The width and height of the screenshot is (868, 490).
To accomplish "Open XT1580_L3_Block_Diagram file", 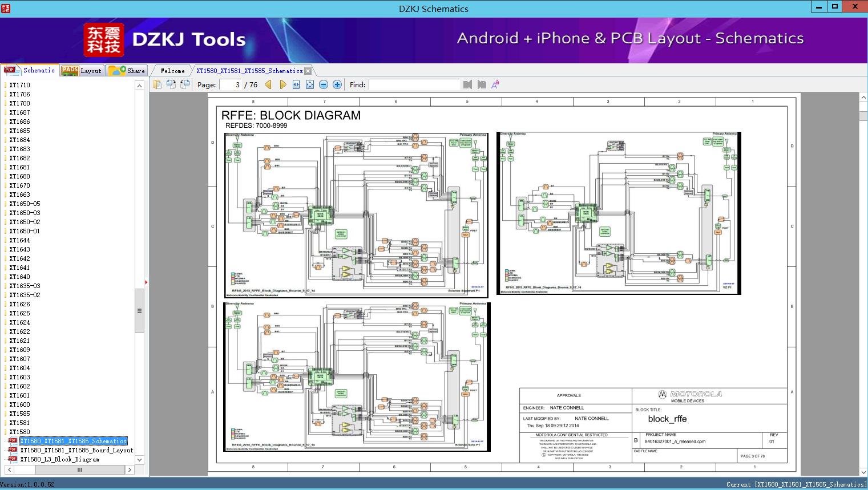I will click(x=59, y=459).
